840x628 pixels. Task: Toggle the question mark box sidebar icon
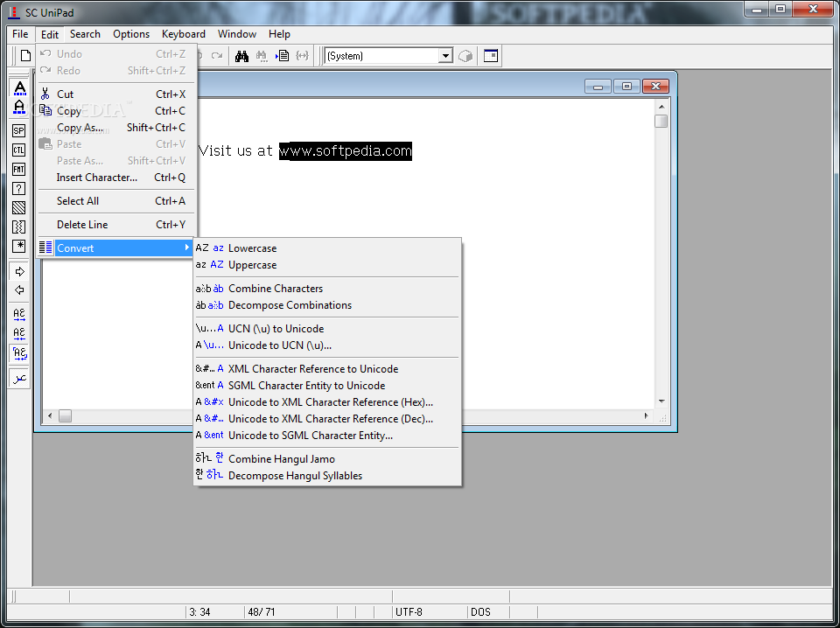(18, 188)
